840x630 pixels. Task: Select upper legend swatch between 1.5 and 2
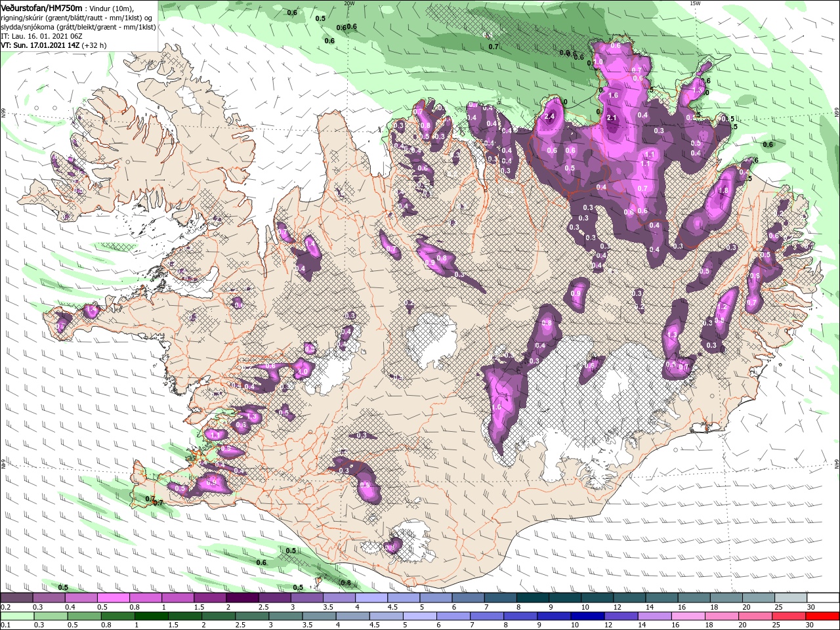(x=210, y=598)
